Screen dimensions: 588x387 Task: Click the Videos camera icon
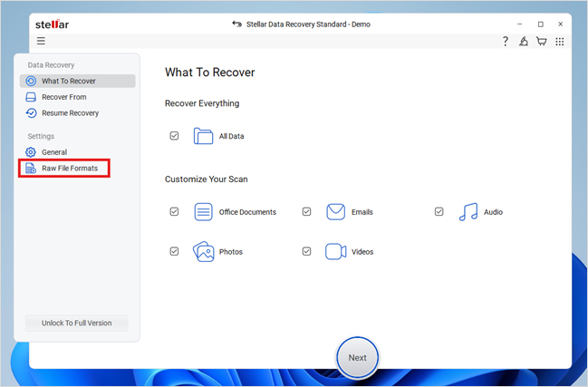[335, 252]
